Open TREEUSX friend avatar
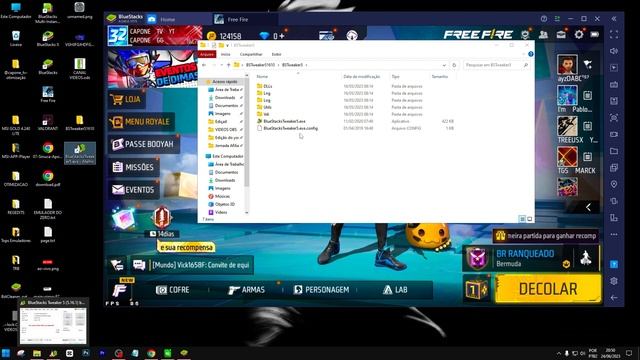Image resolution: width=640 pixels, height=360 pixels. pyautogui.click(x=567, y=126)
